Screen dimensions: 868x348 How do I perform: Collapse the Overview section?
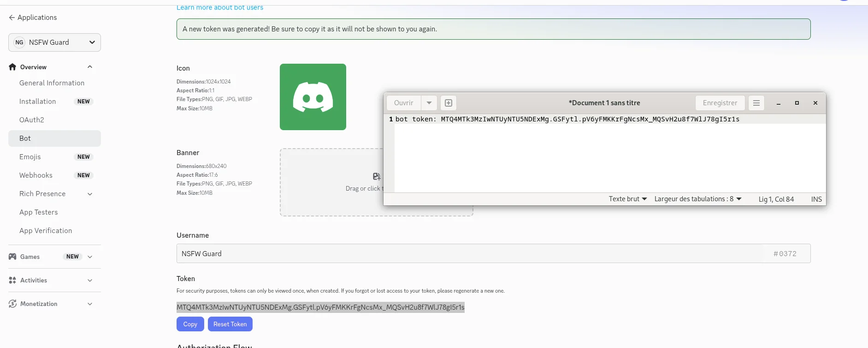pos(90,67)
